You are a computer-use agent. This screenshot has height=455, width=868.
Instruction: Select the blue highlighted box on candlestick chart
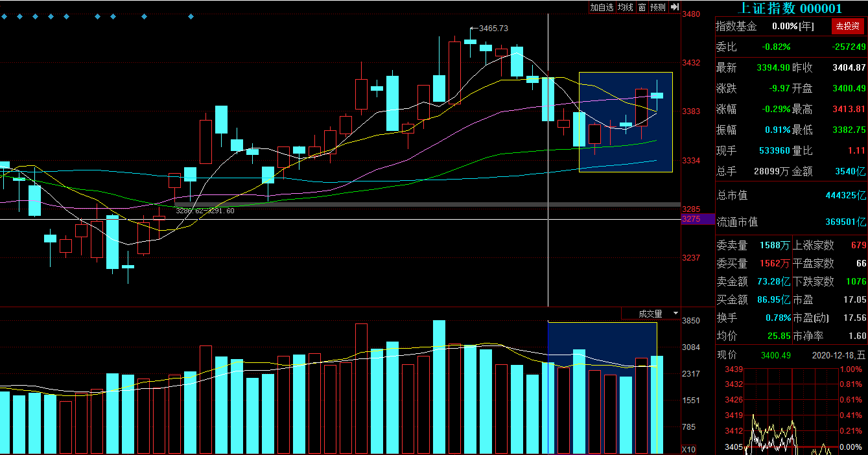coord(625,122)
